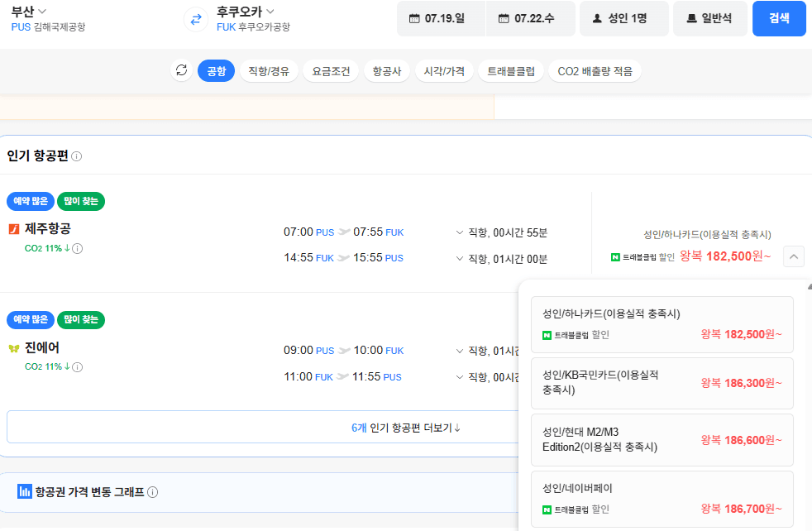Click 진에어 airline name
The width and height of the screenshot is (812, 531).
(42, 347)
